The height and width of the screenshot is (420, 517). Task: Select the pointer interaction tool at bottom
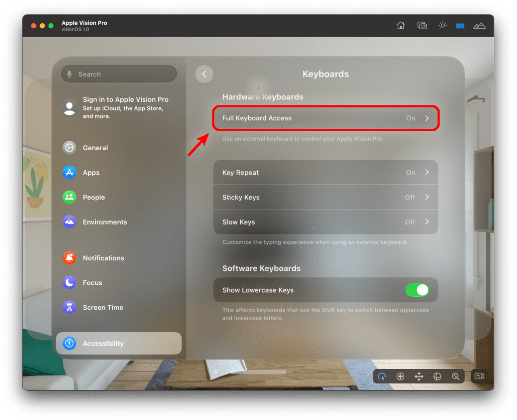pos(382,376)
